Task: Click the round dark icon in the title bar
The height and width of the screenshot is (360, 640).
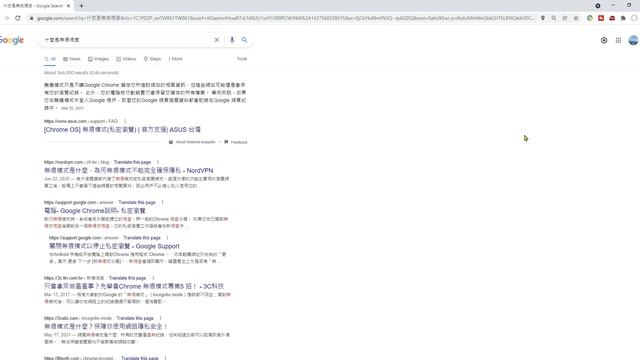Action: click(598, 6)
